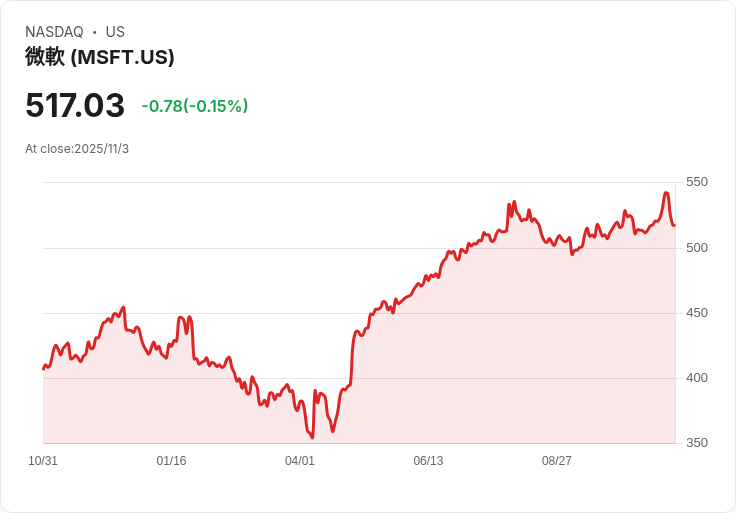Click the -0.78(-0.15%) change indicator
The width and height of the screenshot is (736, 513).
[x=195, y=106]
